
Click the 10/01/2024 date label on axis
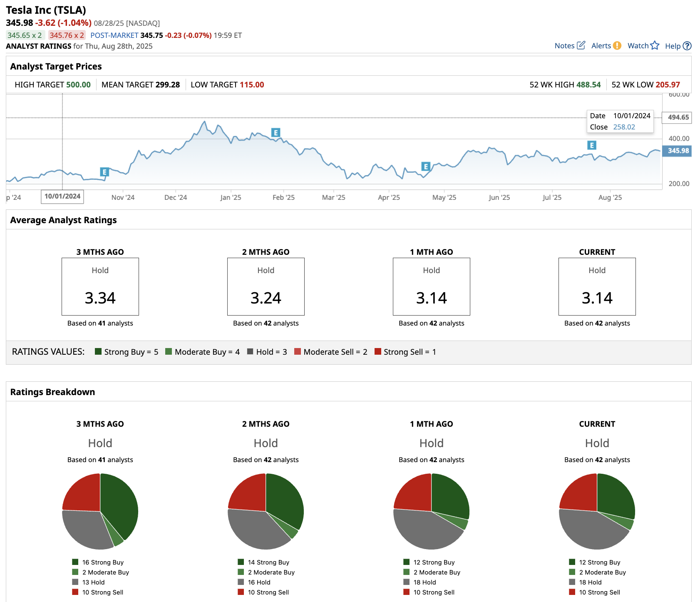point(62,197)
